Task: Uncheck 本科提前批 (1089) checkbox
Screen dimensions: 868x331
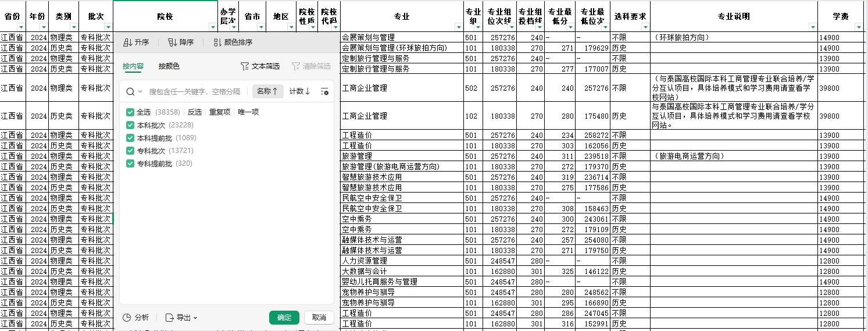Action: [x=130, y=138]
